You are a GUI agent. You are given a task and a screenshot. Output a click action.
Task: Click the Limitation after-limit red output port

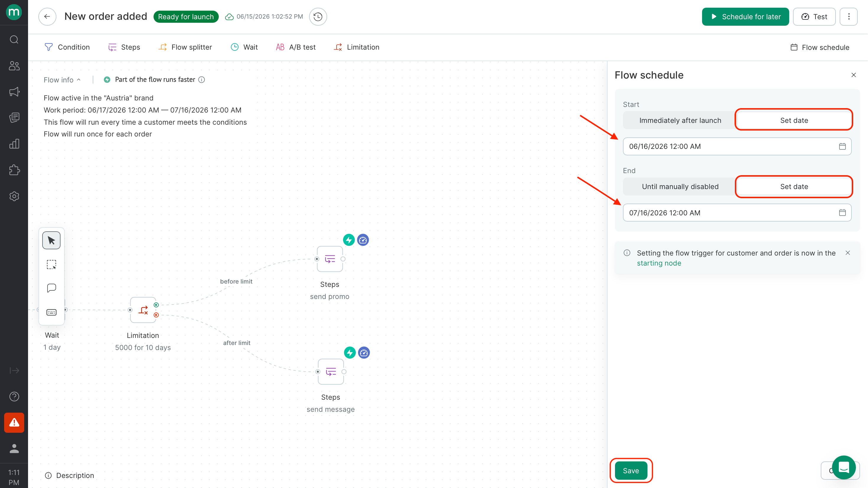[156, 315]
